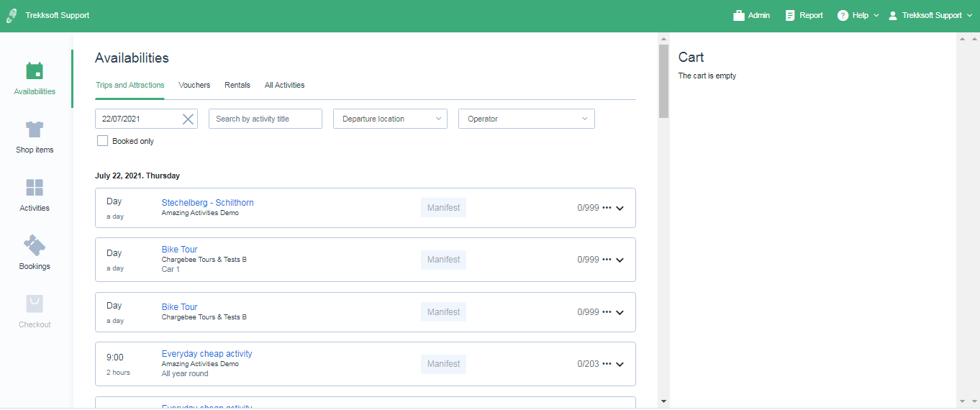The width and height of the screenshot is (980, 410).
Task: Toggle the Booked only checkbox
Action: point(103,141)
